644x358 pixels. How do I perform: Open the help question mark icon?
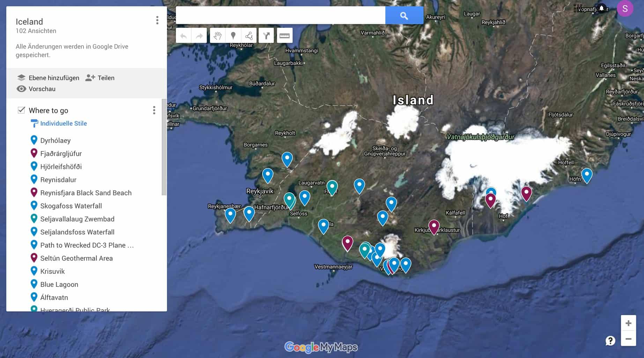(610, 341)
